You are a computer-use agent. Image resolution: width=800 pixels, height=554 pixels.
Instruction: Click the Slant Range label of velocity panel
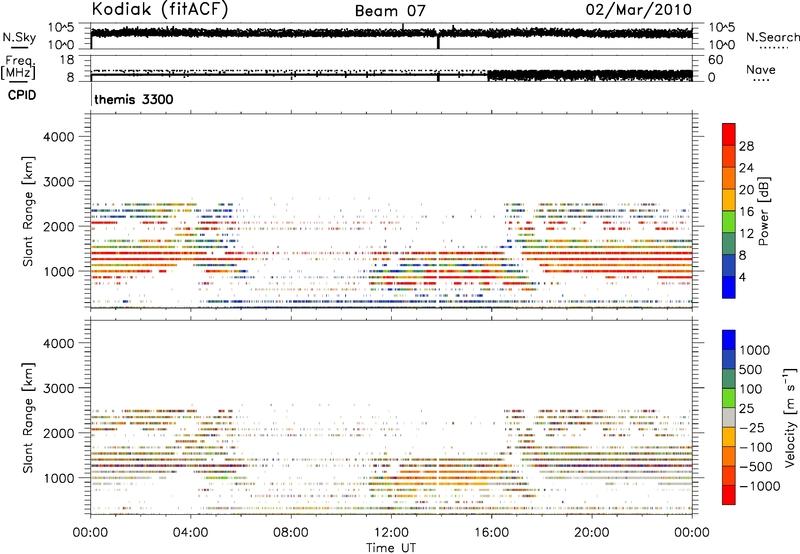point(28,418)
